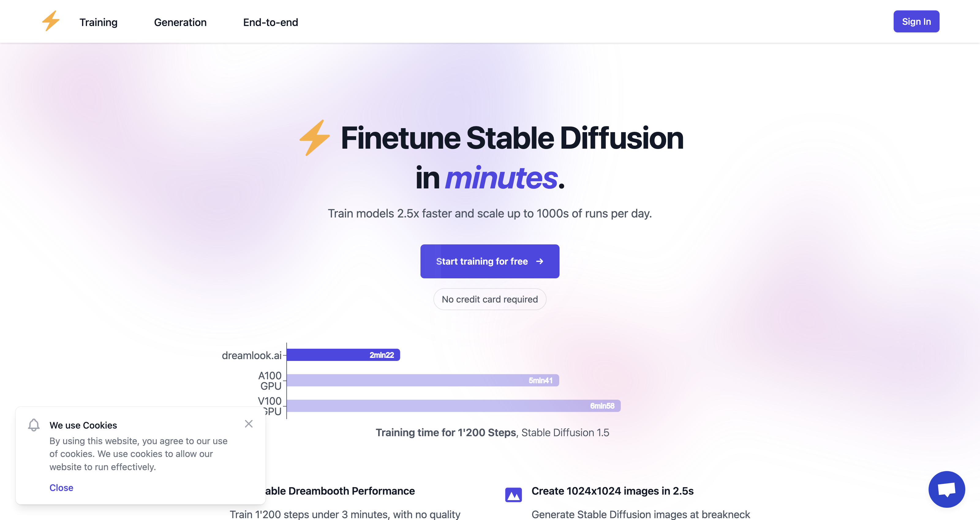Click the arrow on Start training button
The height and width of the screenshot is (520, 980).
point(539,261)
